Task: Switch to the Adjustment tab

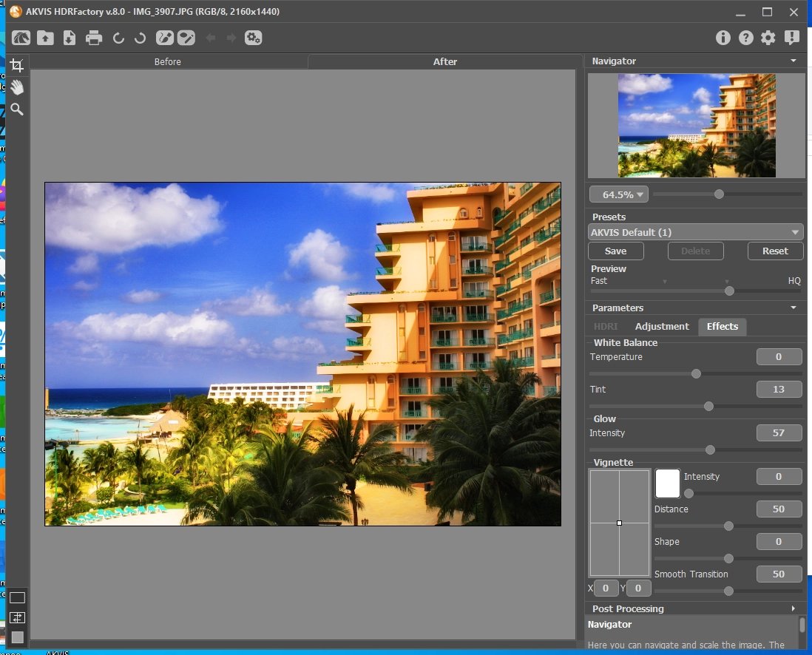Action: (662, 326)
